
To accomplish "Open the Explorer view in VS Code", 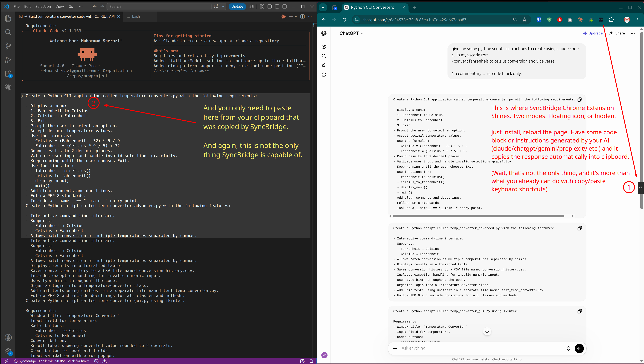I will (x=8, y=18).
